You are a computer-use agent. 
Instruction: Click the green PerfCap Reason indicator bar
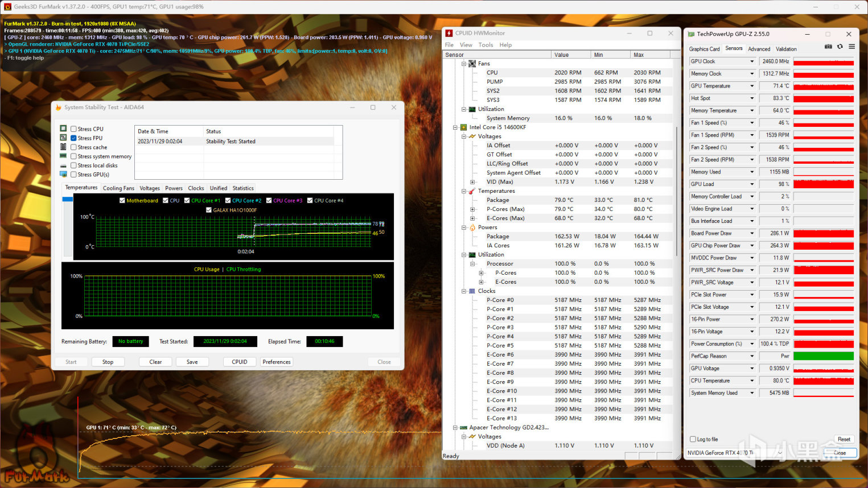pos(824,356)
